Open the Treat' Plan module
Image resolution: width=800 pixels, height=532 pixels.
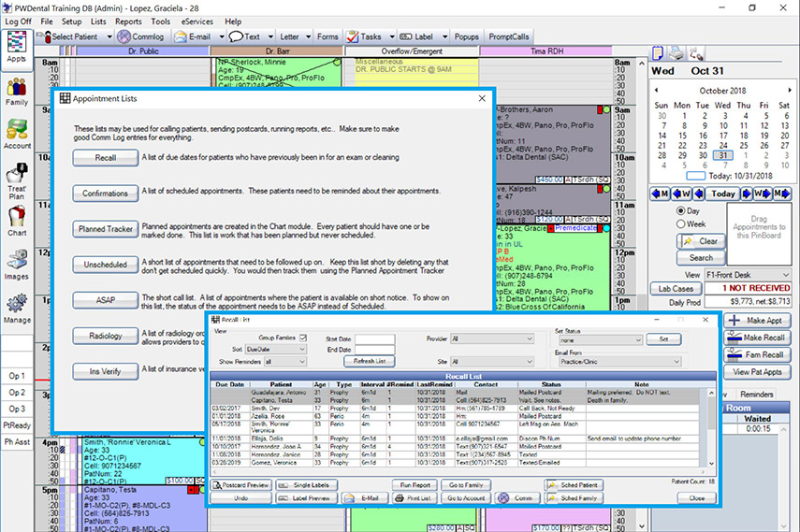click(x=16, y=181)
